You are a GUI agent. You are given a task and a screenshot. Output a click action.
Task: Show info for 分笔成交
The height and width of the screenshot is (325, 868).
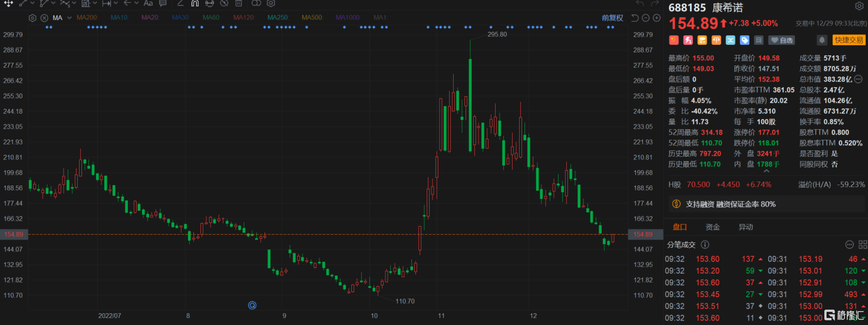coord(705,244)
